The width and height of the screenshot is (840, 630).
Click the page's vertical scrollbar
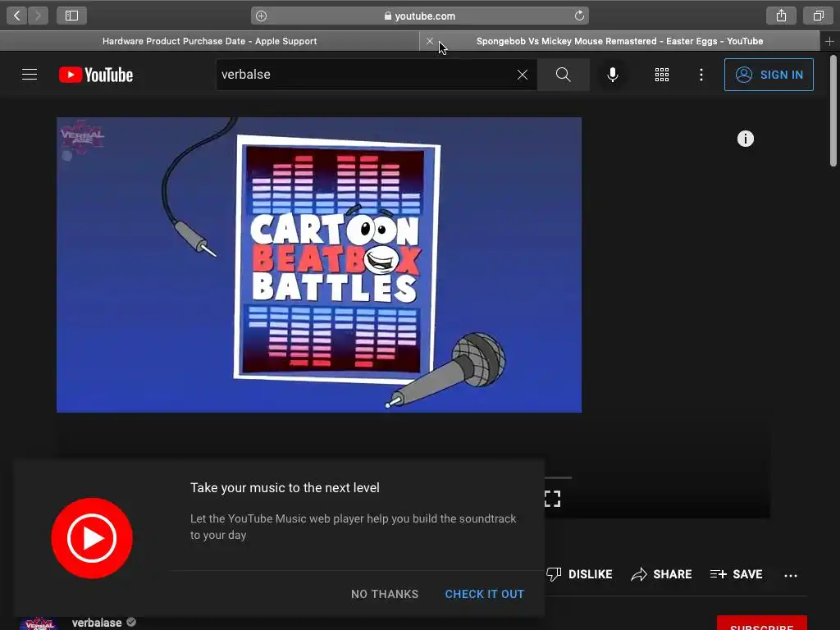pyautogui.click(x=833, y=112)
